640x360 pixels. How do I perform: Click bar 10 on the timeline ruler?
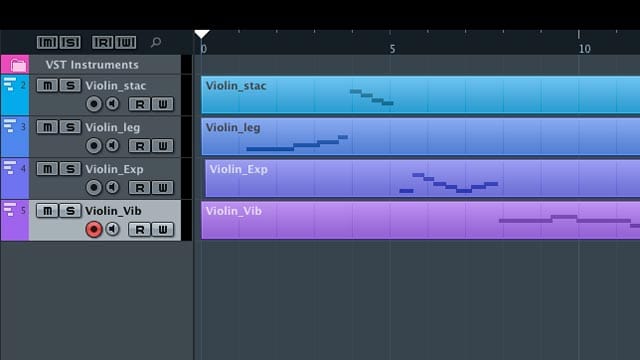[x=584, y=49]
